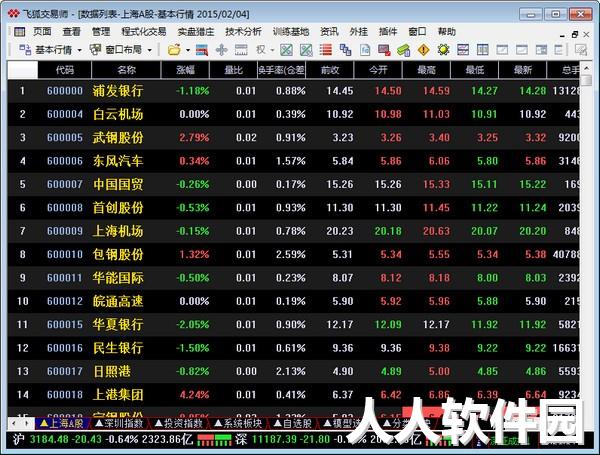Screen dimensions: 600x455
Task: Sort by the 量比 column header
Action: tap(233, 70)
